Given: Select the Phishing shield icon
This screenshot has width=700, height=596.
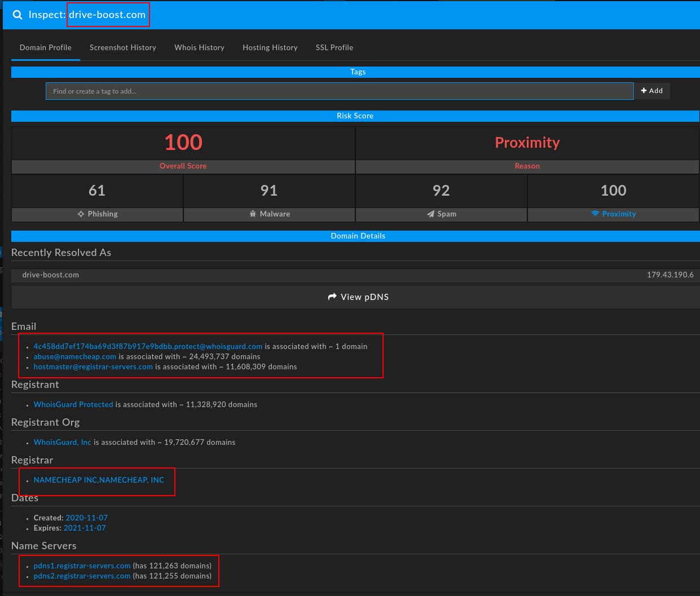Looking at the screenshot, I should [81, 214].
